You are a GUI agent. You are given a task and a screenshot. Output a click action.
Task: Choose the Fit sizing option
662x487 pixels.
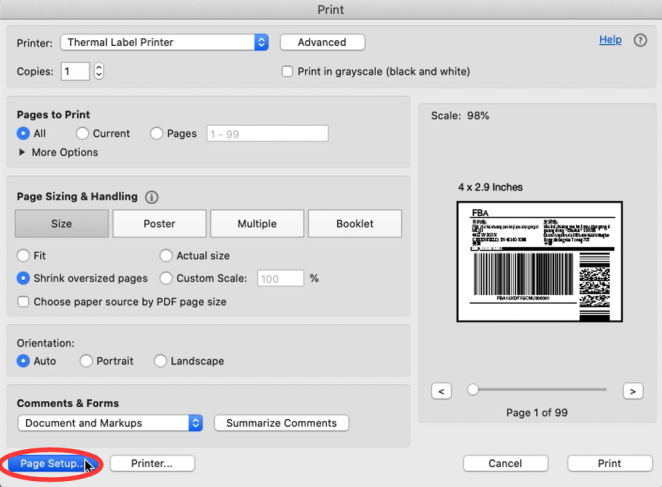23,256
